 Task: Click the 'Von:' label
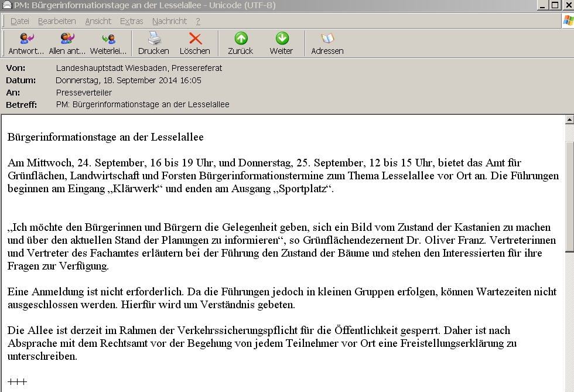pos(16,68)
